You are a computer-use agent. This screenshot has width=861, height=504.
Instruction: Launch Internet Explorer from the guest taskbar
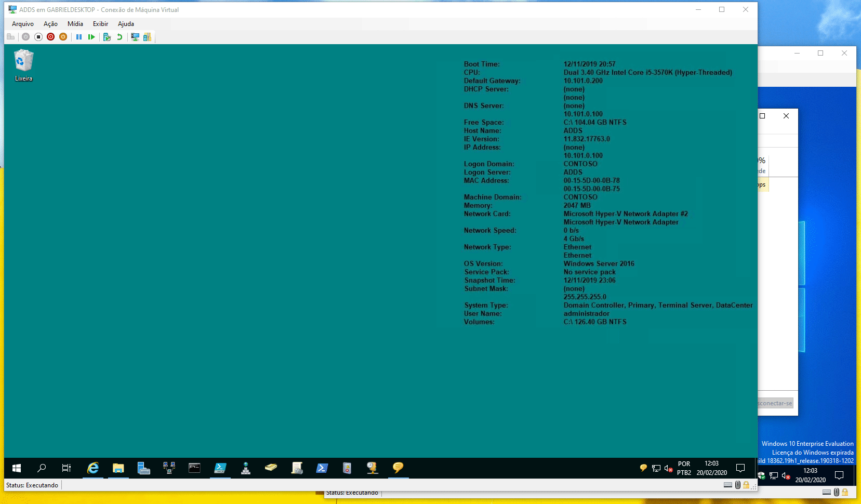point(92,468)
